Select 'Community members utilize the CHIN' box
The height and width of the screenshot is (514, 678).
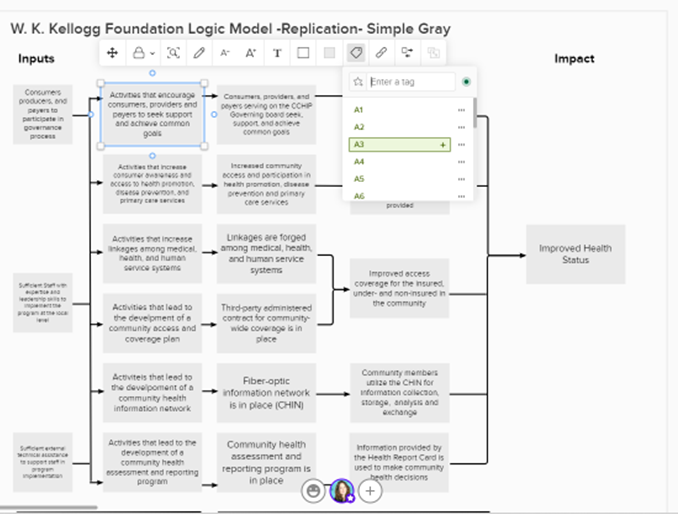[400, 393]
